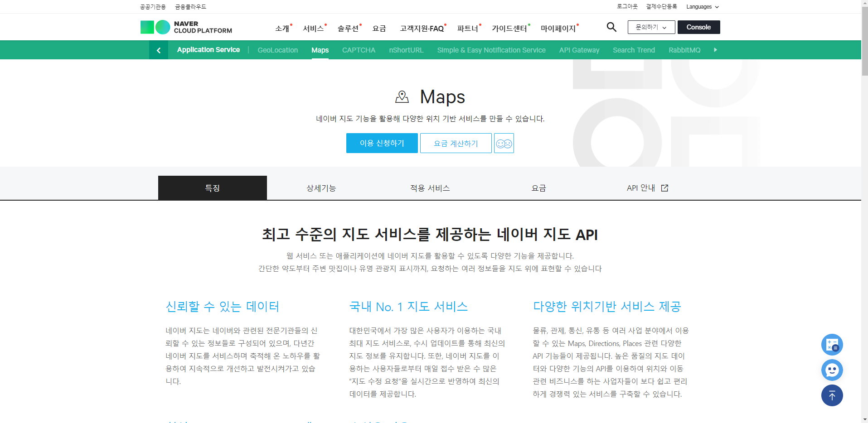Switch to the 요금 content tab
The image size is (868, 423).
click(x=539, y=188)
